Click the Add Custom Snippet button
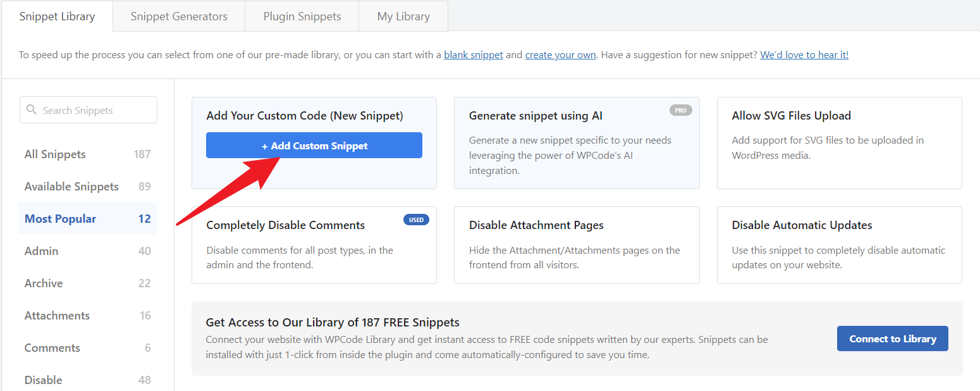 click(314, 145)
